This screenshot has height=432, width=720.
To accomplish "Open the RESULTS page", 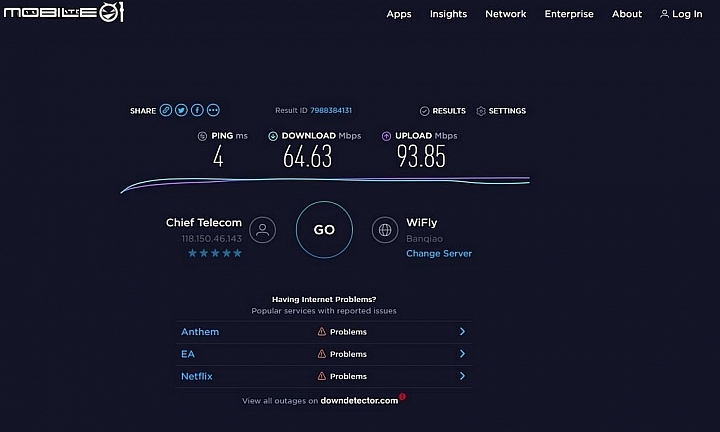I will [x=449, y=111].
